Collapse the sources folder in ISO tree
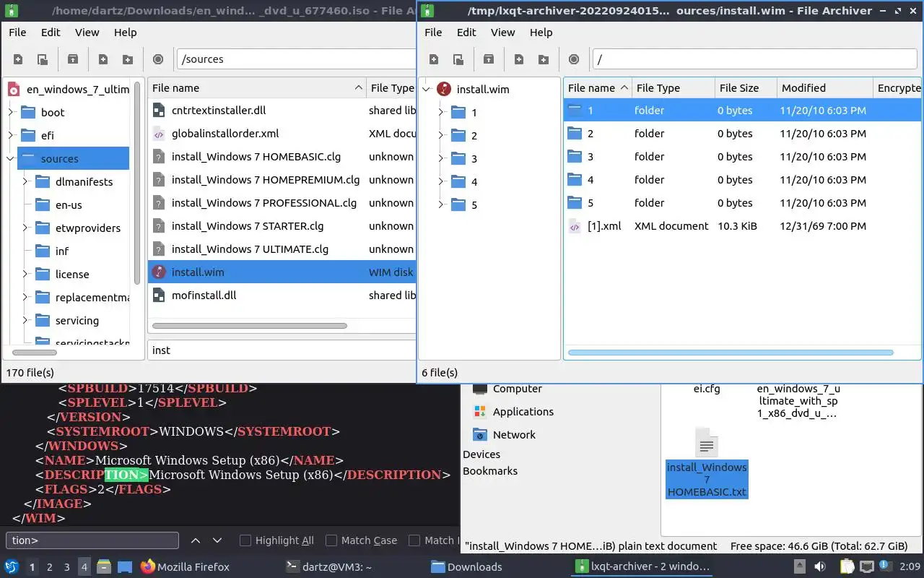924x578 pixels. click(11, 158)
